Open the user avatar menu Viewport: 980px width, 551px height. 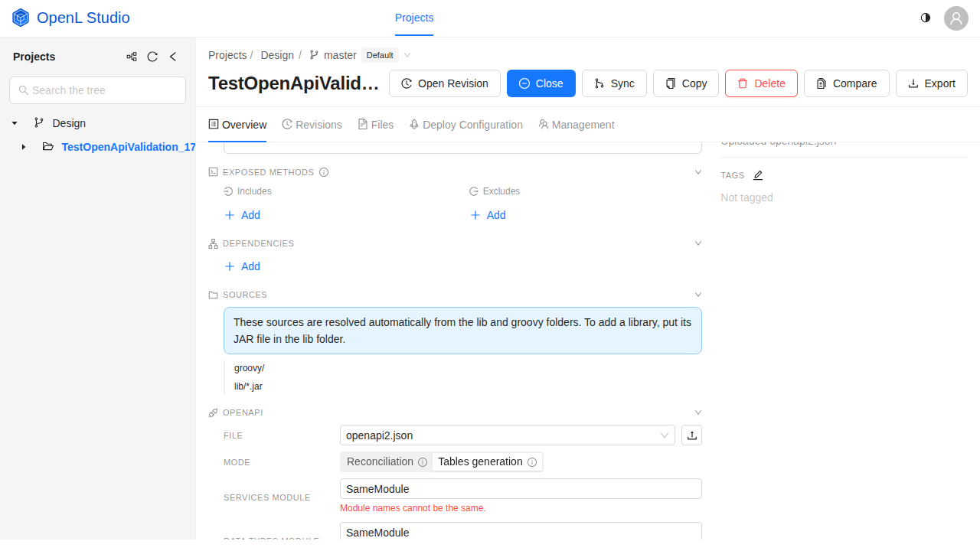coord(956,18)
